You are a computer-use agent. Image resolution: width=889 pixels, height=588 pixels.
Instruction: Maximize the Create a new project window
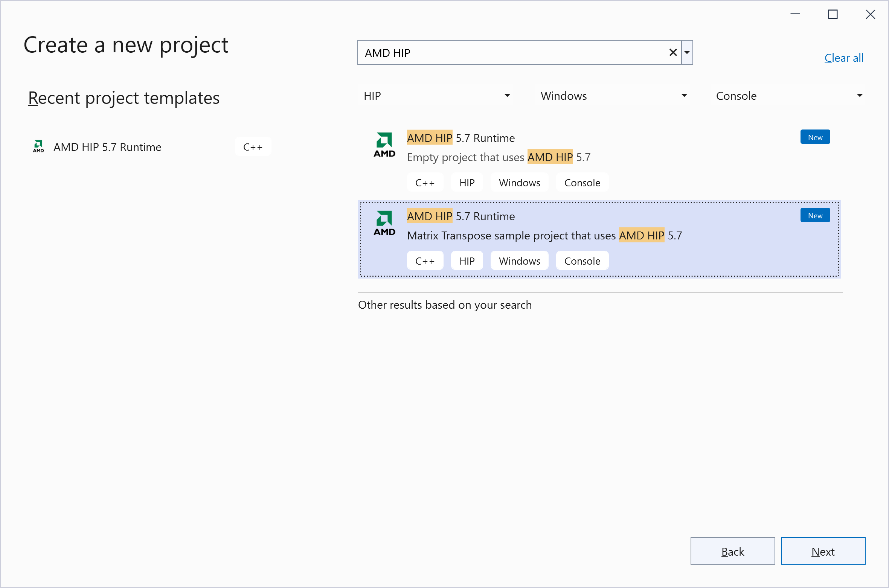point(833,14)
